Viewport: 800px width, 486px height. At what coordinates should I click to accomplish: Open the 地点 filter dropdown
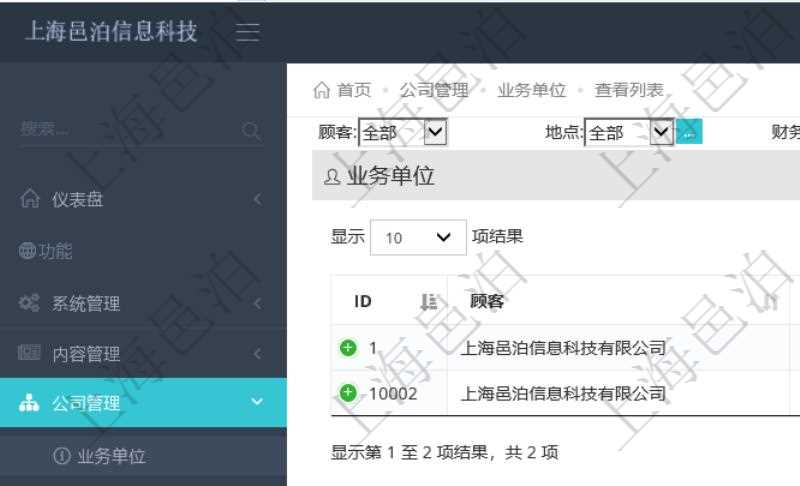click(x=629, y=132)
